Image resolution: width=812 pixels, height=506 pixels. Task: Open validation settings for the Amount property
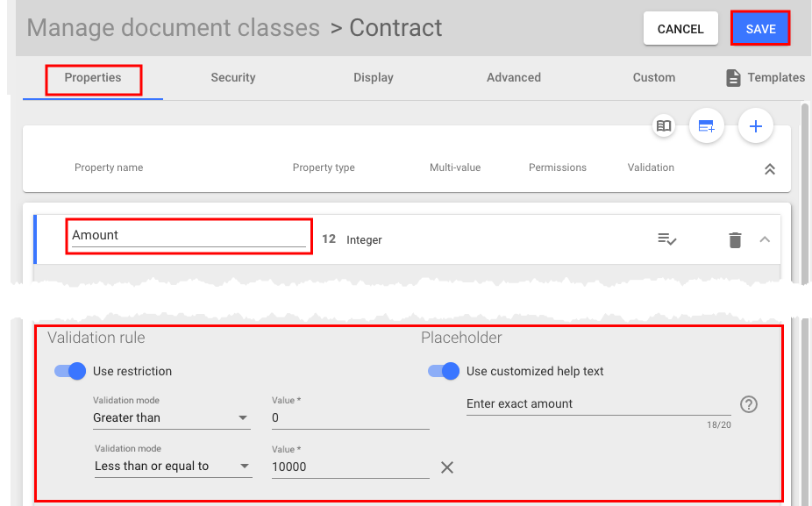666,239
